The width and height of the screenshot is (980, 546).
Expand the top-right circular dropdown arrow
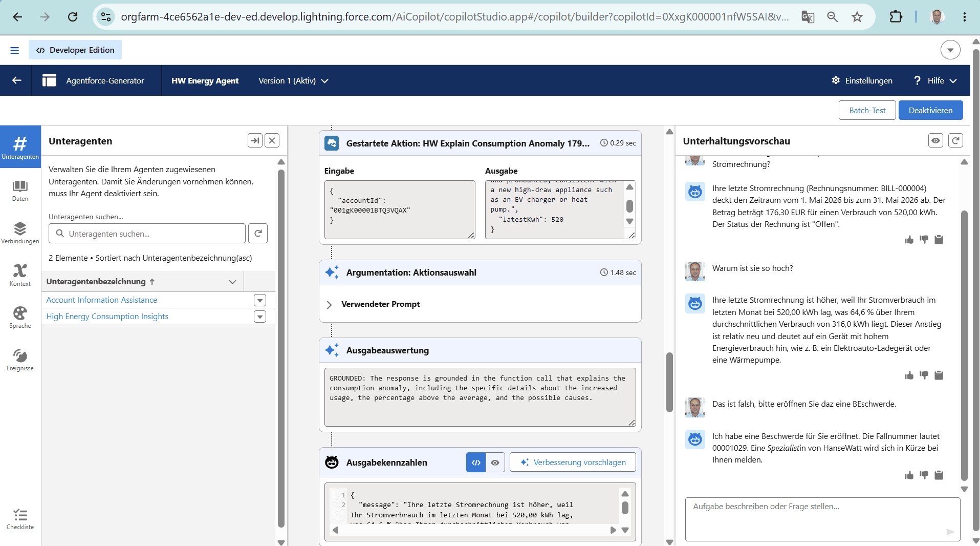click(x=950, y=50)
